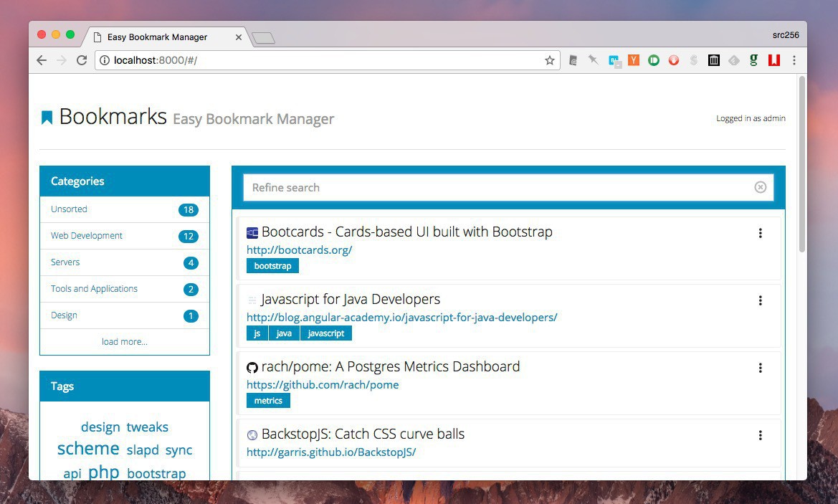The height and width of the screenshot is (504, 838).
Task: Click the gray dollar-sign extension icon
Action: (x=694, y=60)
